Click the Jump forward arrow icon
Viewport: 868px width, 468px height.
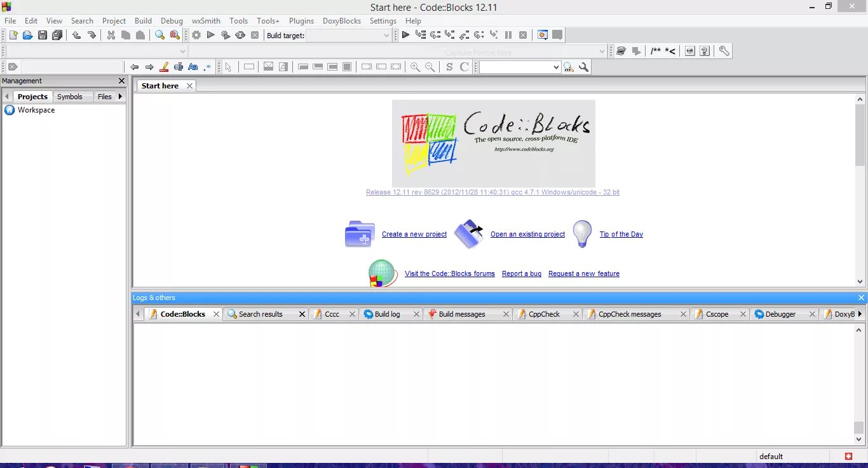coord(149,67)
